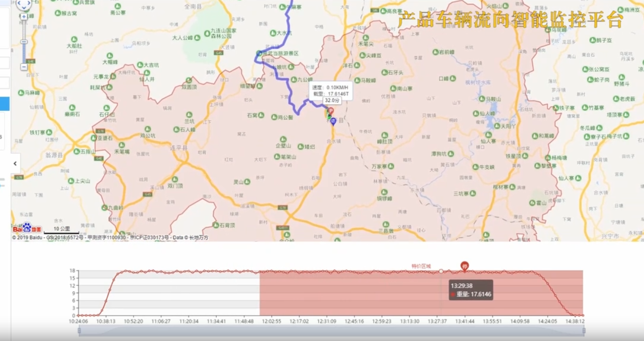The height and width of the screenshot is (341, 644).
Task: Click the blue button in left panel
Action: click(5, 104)
